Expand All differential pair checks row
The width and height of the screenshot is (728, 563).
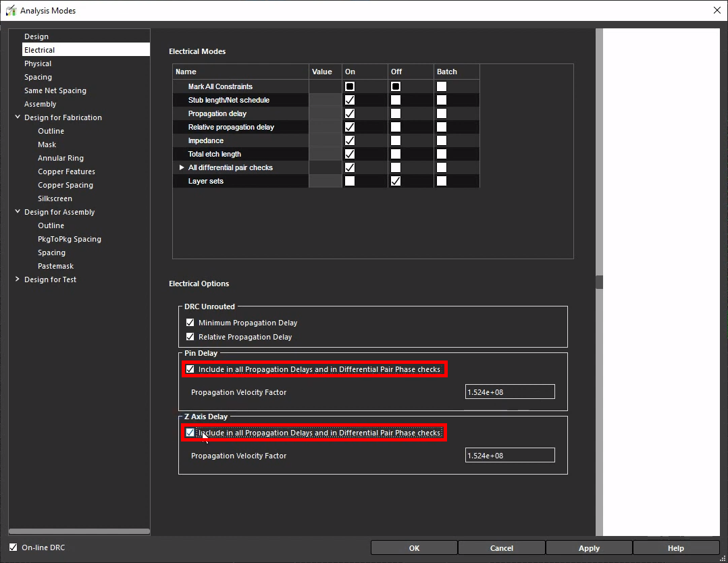pyautogui.click(x=182, y=167)
